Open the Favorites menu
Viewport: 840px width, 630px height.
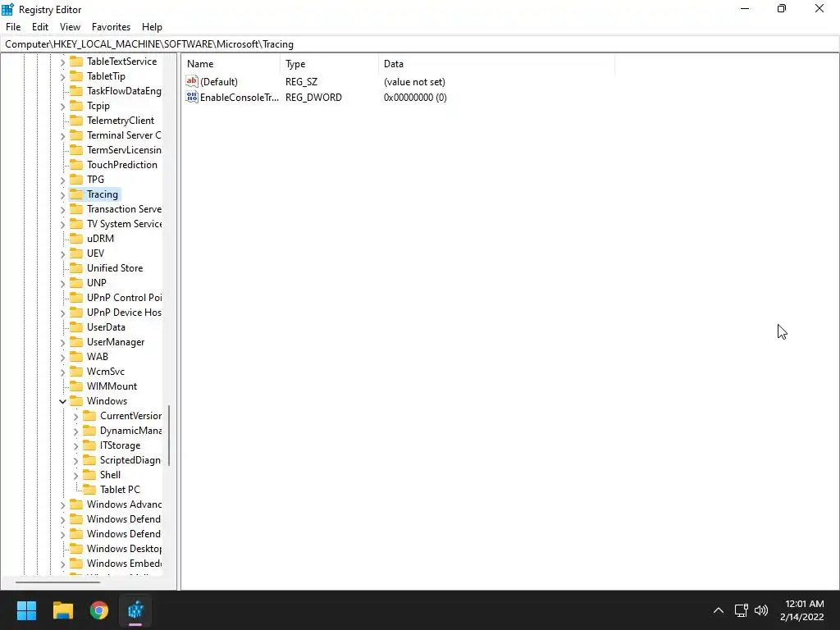[x=111, y=27]
